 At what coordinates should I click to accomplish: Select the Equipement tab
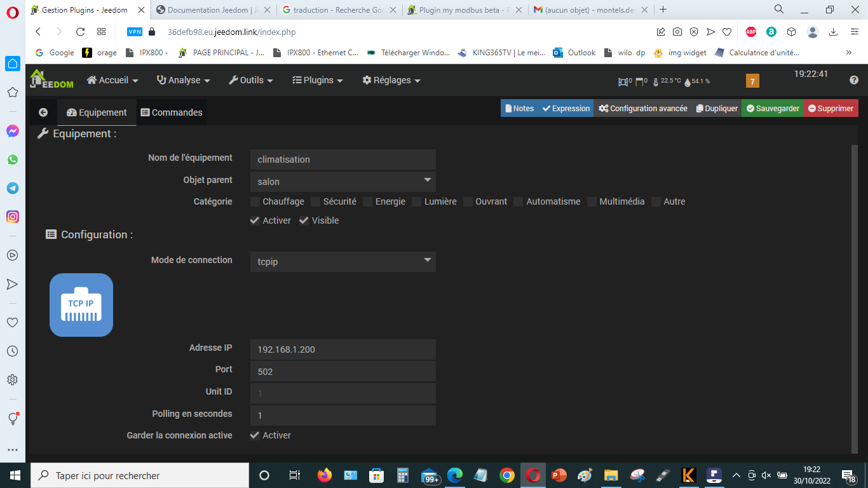97,112
